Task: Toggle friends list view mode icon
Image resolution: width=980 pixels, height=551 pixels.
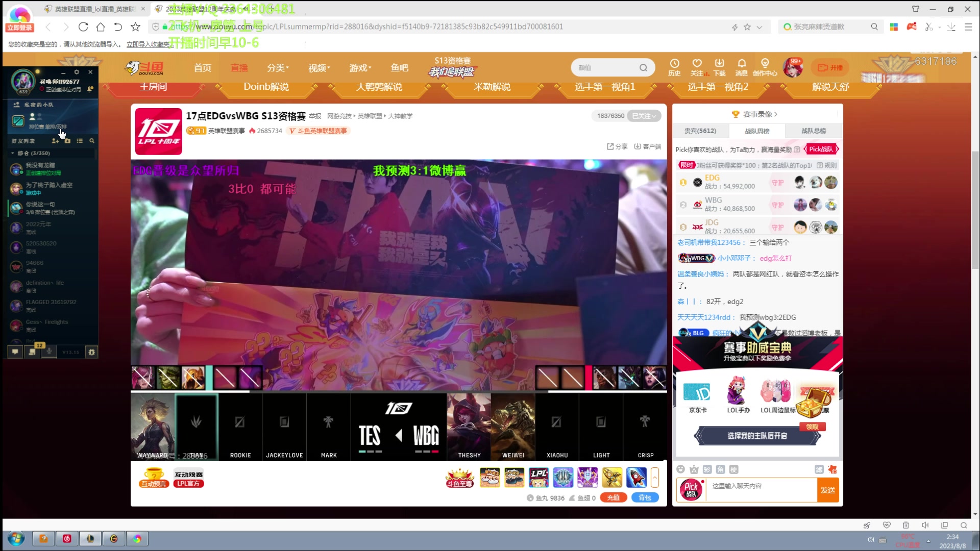Action: click(80, 141)
